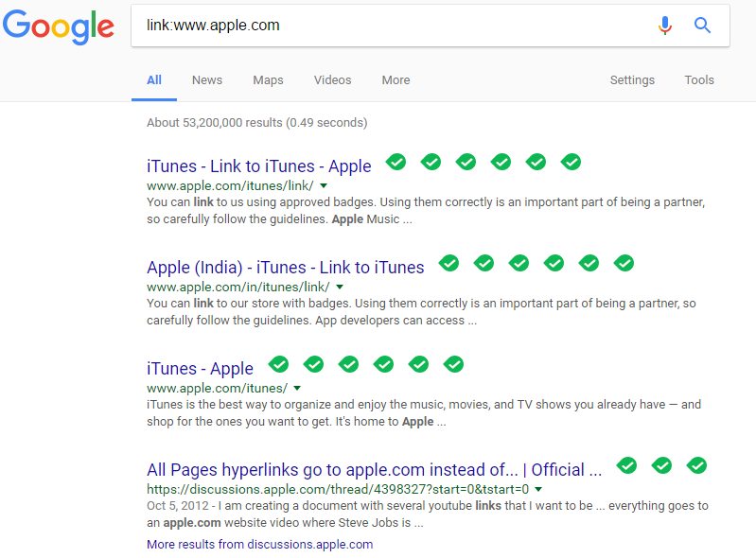Click fifth green checkmark beside 'Apple (India)' result
Image resolution: width=756 pixels, height=558 pixels.
(x=589, y=263)
